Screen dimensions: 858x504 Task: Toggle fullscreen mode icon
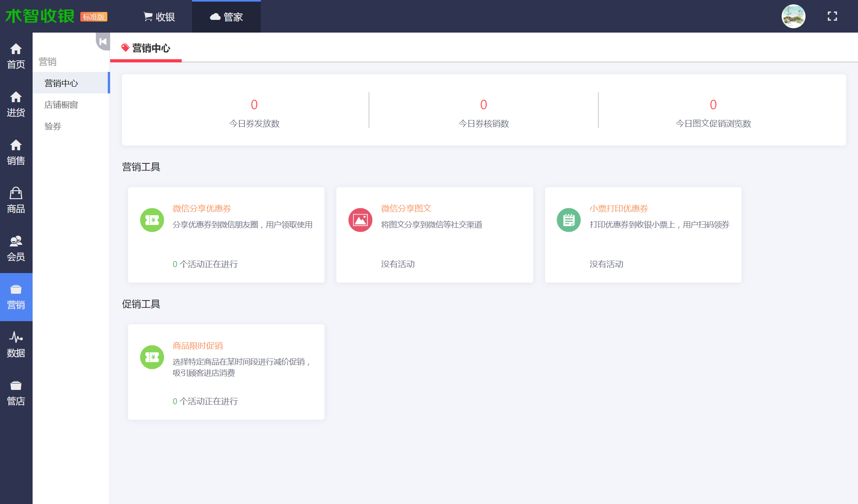(832, 16)
